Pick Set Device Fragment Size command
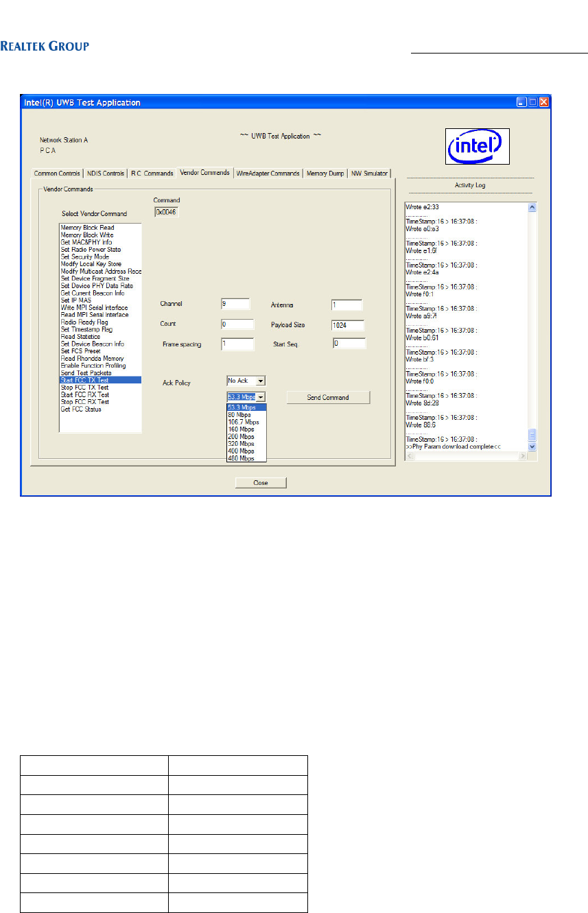This screenshot has width=588, height=913. pyautogui.click(x=100, y=278)
